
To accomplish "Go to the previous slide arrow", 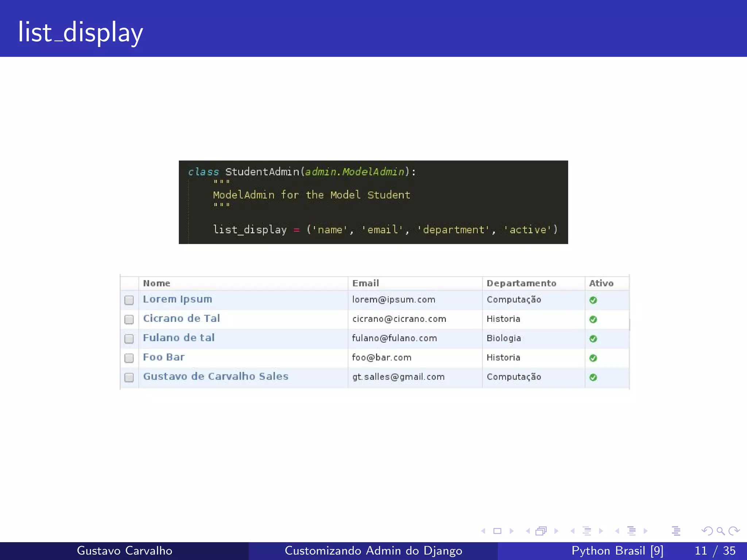I will 483,531.
